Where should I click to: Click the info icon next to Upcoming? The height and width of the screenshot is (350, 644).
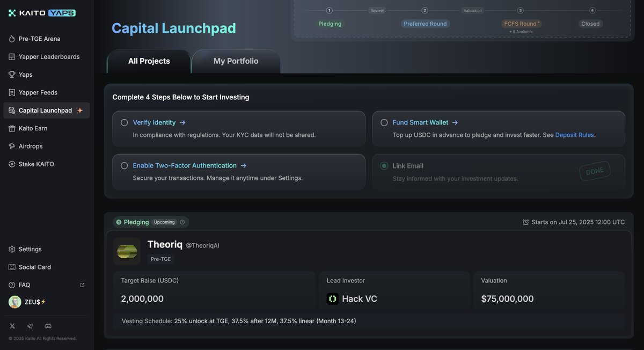click(182, 222)
